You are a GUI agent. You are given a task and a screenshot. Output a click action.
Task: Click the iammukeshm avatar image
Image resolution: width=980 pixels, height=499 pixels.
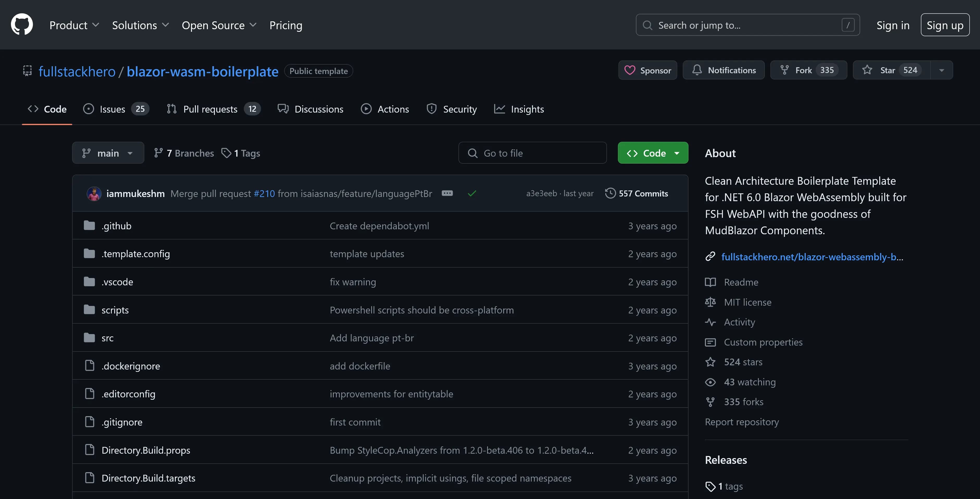(x=94, y=193)
